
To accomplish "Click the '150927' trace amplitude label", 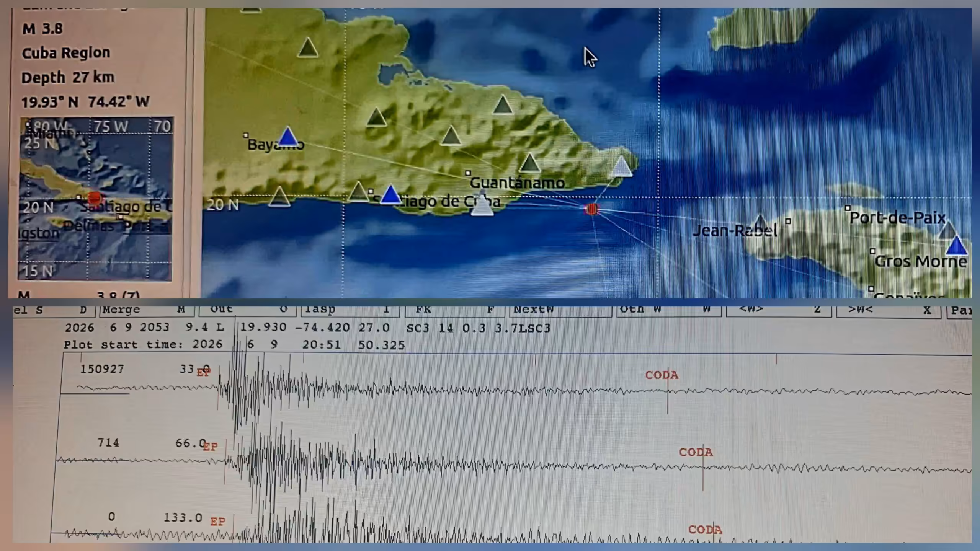I will pyautogui.click(x=102, y=369).
